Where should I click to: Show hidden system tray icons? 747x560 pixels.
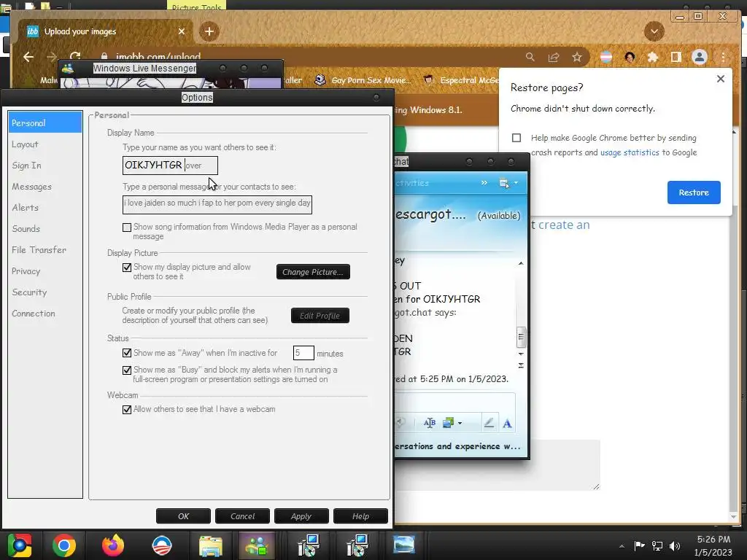click(x=622, y=546)
